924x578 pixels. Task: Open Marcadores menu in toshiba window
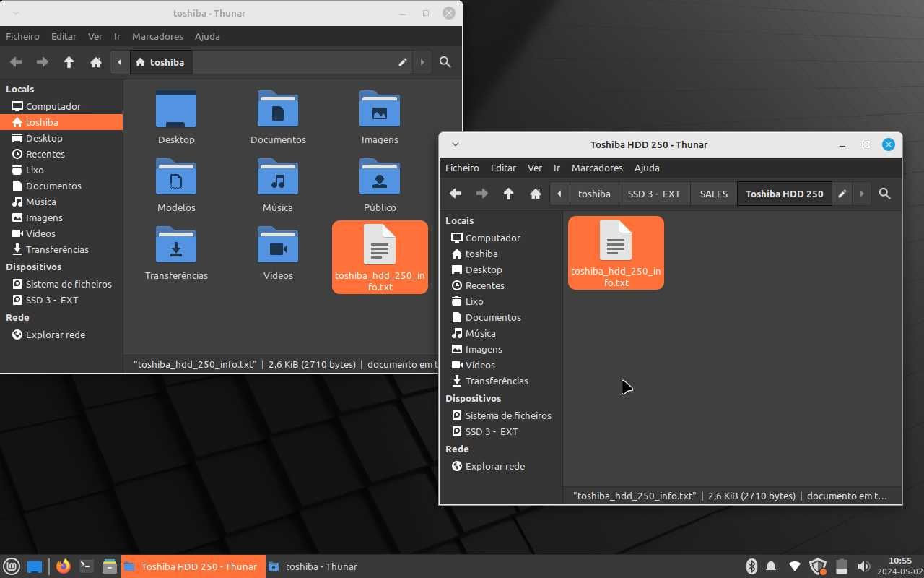157,36
